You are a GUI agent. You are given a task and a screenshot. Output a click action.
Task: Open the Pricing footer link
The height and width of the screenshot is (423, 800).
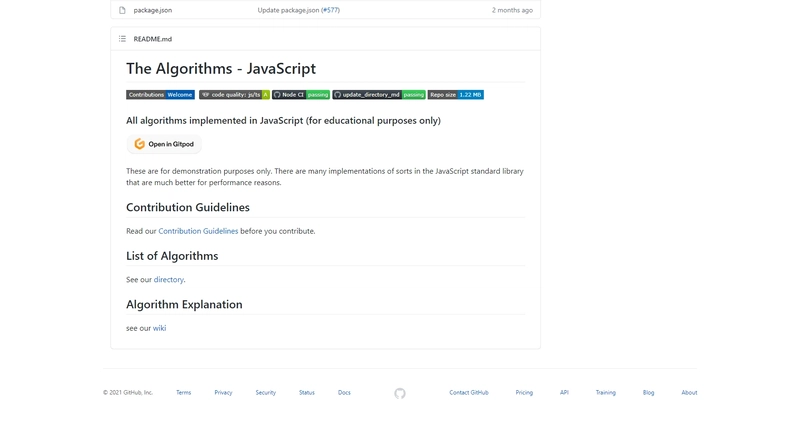(524, 393)
